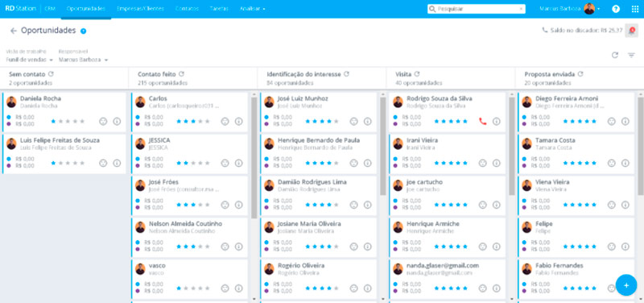Open the notification bell with red badge

tap(632, 31)
